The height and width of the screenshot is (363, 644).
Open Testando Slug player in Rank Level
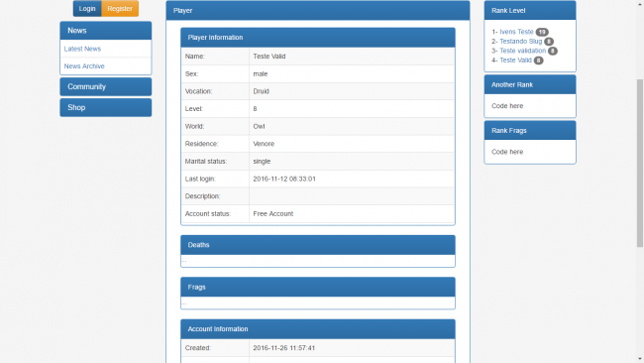tap(521, 41)
